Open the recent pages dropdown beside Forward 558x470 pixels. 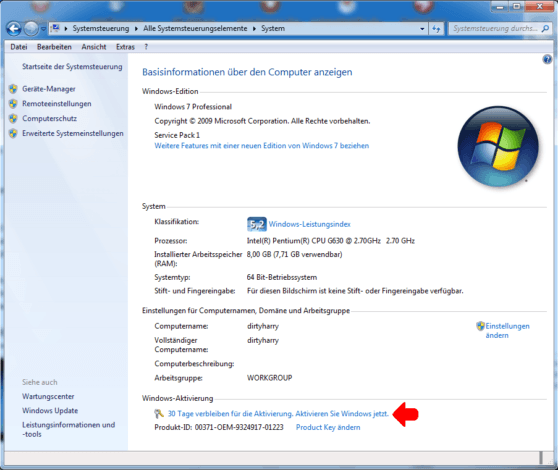click(x=43, y=29)
